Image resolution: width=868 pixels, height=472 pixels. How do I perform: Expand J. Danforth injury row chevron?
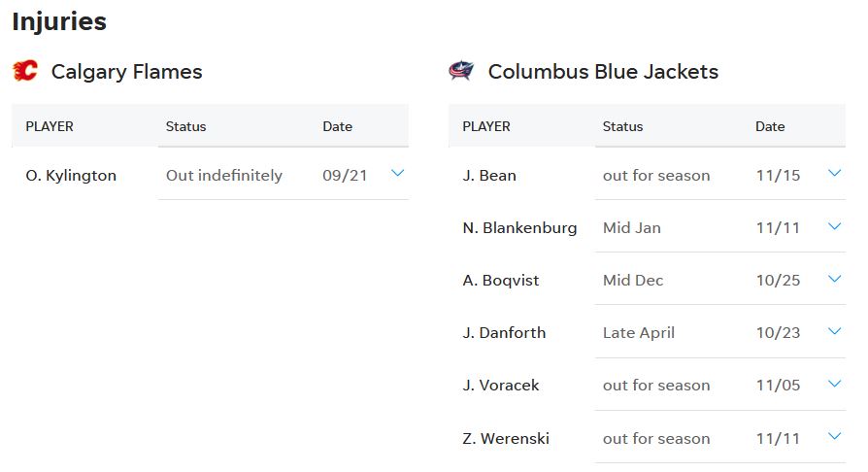click(x=834, y=331)
